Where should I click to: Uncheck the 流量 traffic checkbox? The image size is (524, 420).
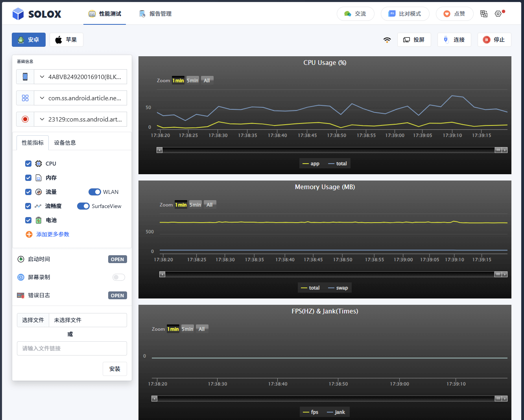click(28, 192)
